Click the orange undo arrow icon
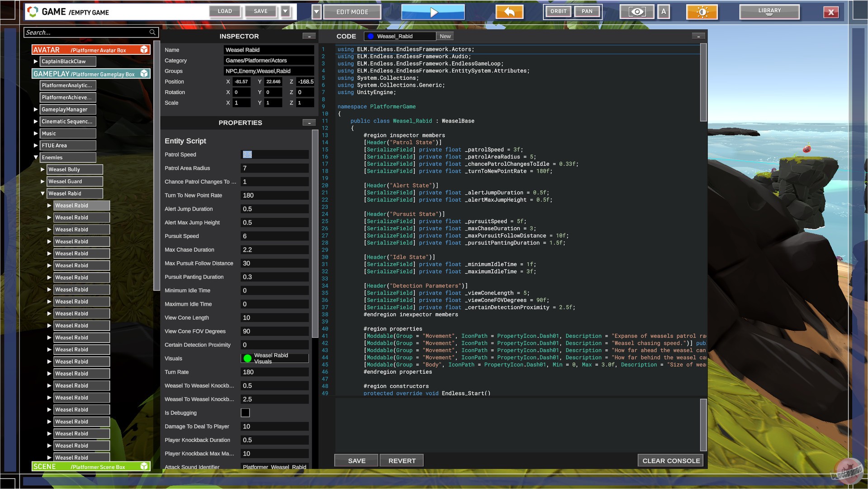The image size is (868, 489). [x=509, y=12]
